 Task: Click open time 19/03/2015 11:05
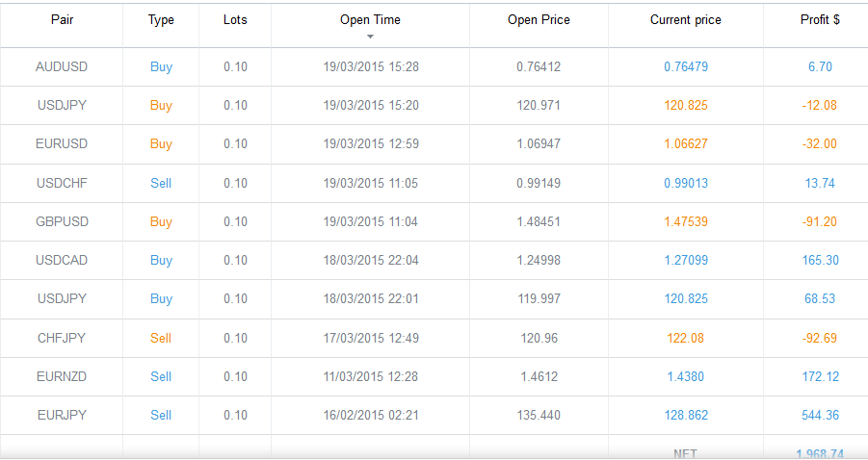coord(371,183)
